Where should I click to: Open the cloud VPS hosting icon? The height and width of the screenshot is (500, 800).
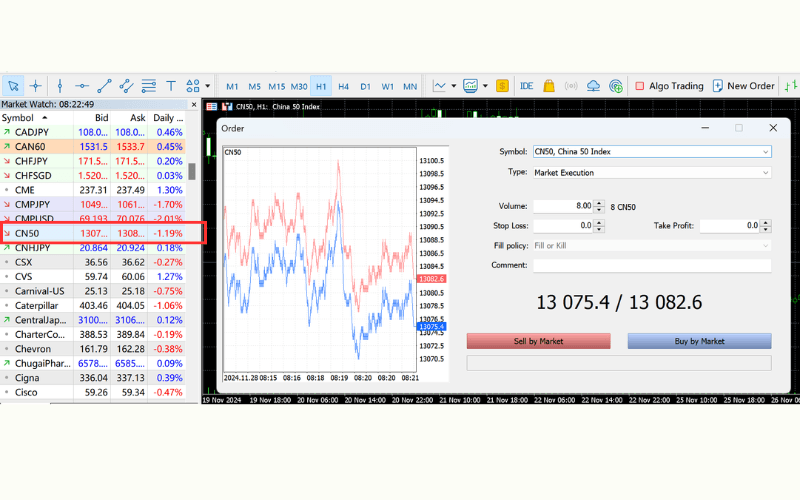594,86
